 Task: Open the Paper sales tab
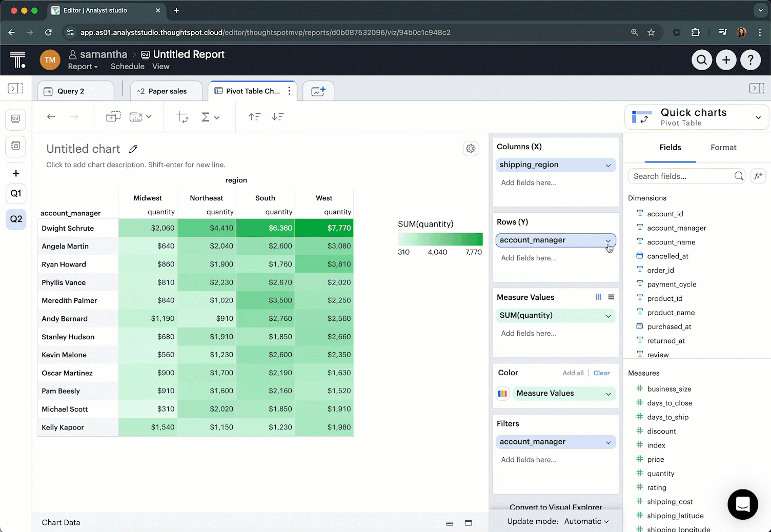click(167, 91)
